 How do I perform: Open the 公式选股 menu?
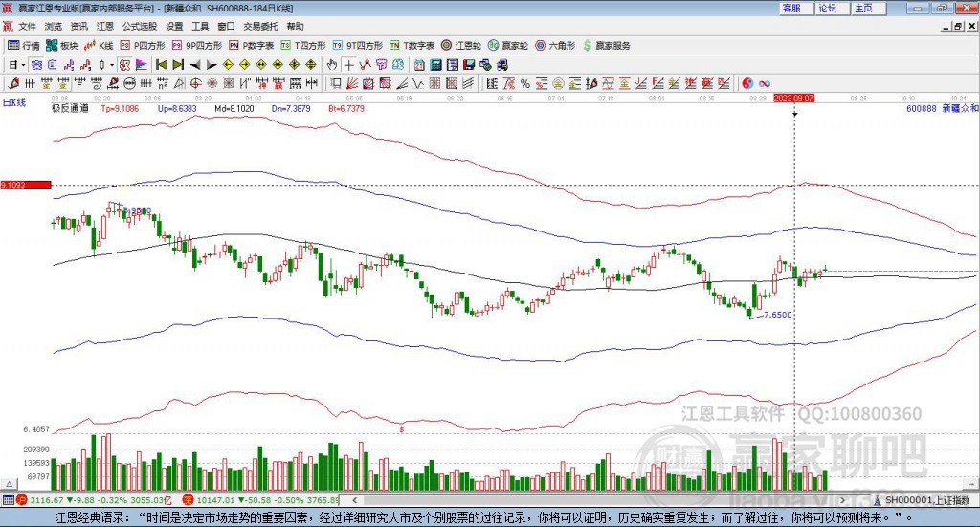[140, 26]
